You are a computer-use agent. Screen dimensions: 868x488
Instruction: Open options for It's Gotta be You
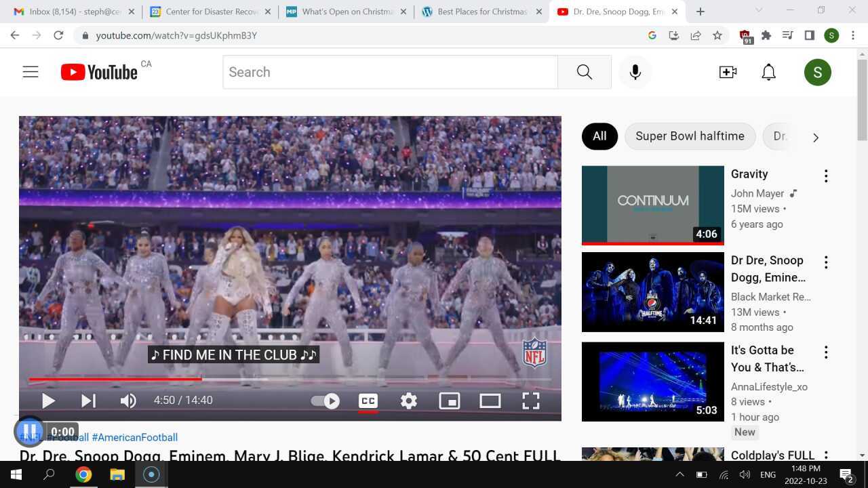point(826,352)
